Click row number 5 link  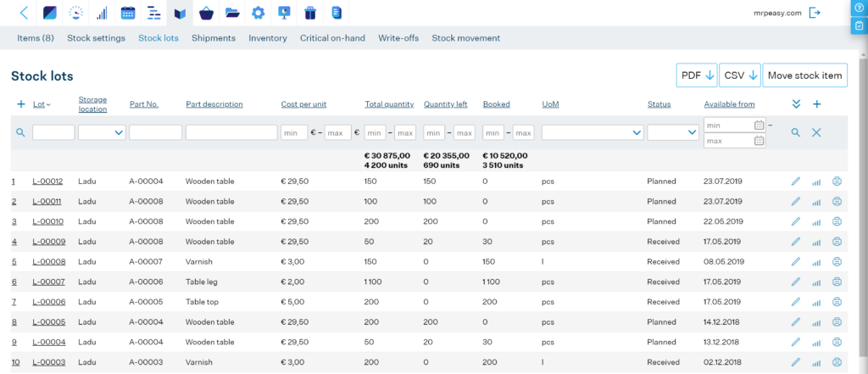[14, 261]
